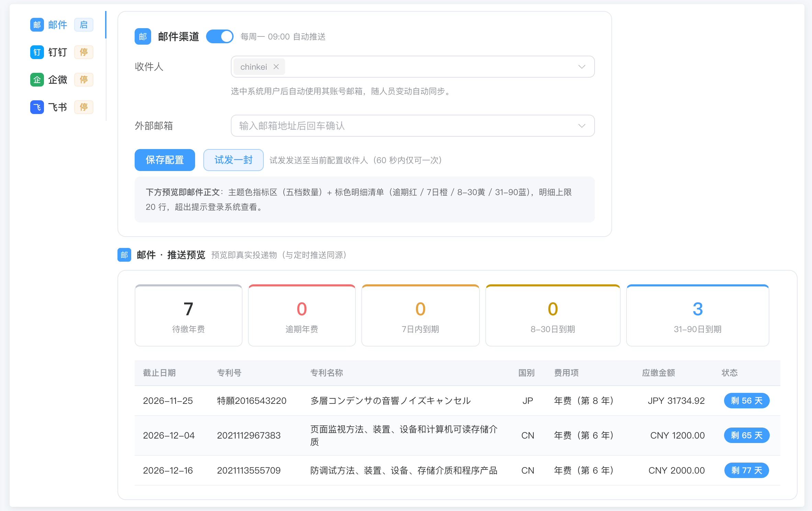The image size is (812, 511).
Task: Click the 邮 icon beside 推送预览 heading
Action: 124,255
